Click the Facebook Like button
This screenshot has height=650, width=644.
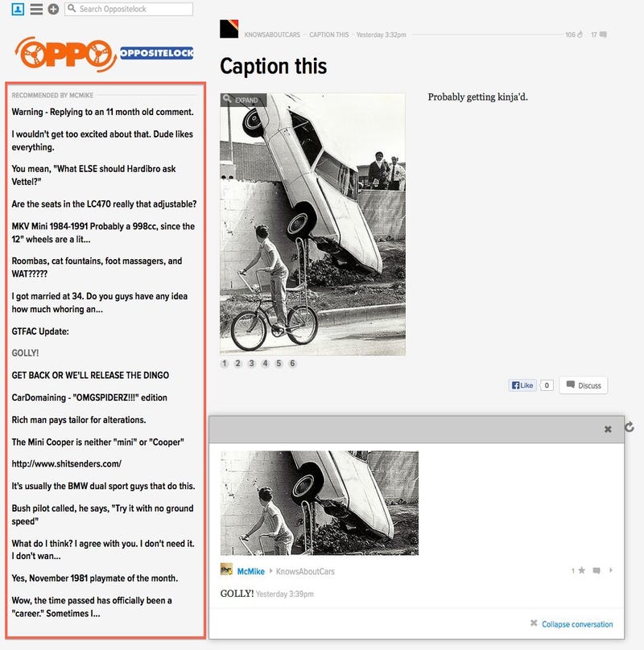(x=522, y=385)
